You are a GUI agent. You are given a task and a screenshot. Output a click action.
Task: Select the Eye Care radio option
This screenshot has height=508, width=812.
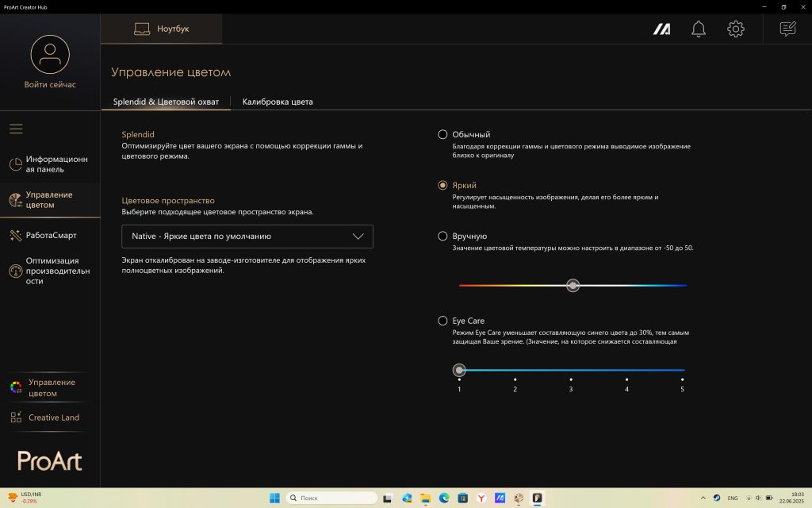[442, 321]
